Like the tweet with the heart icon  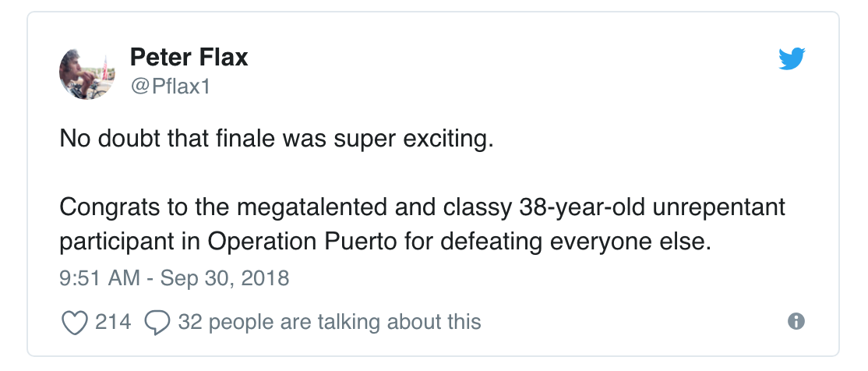coord(74,322)
